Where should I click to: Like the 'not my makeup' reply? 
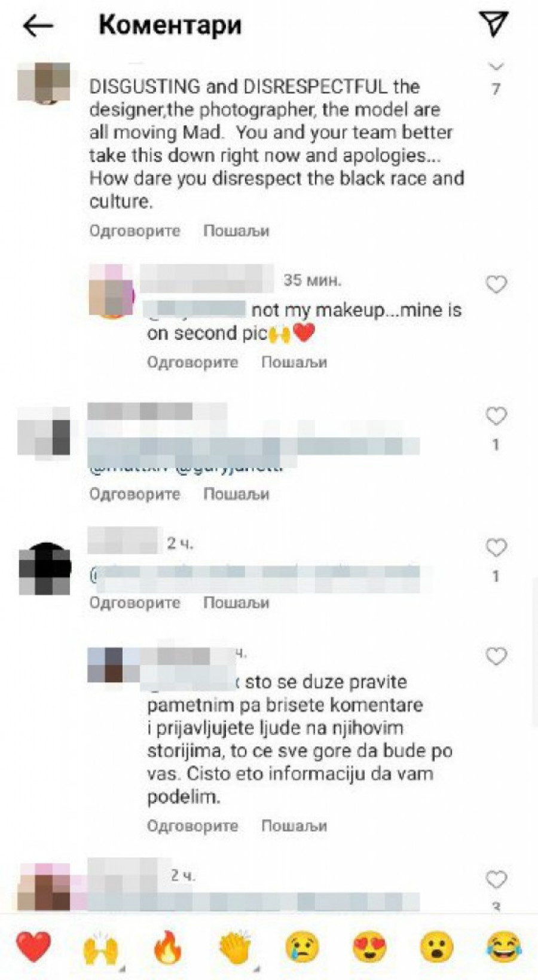click(496, 284)
